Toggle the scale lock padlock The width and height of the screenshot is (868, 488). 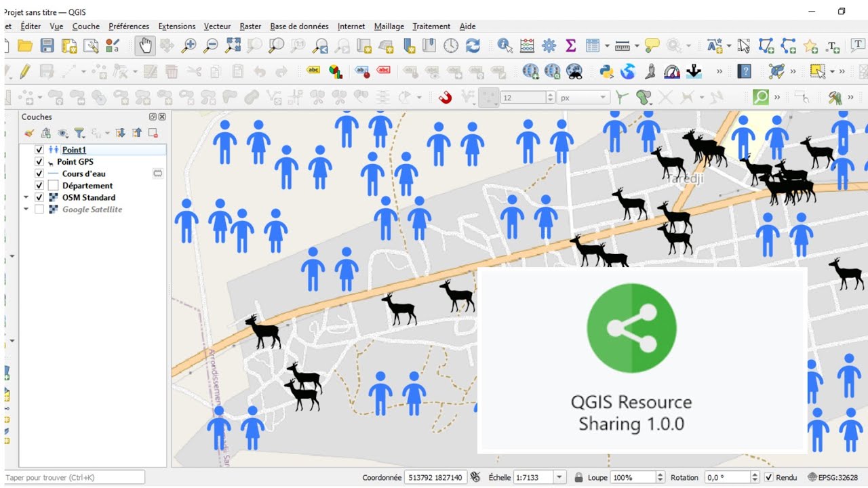578,477
